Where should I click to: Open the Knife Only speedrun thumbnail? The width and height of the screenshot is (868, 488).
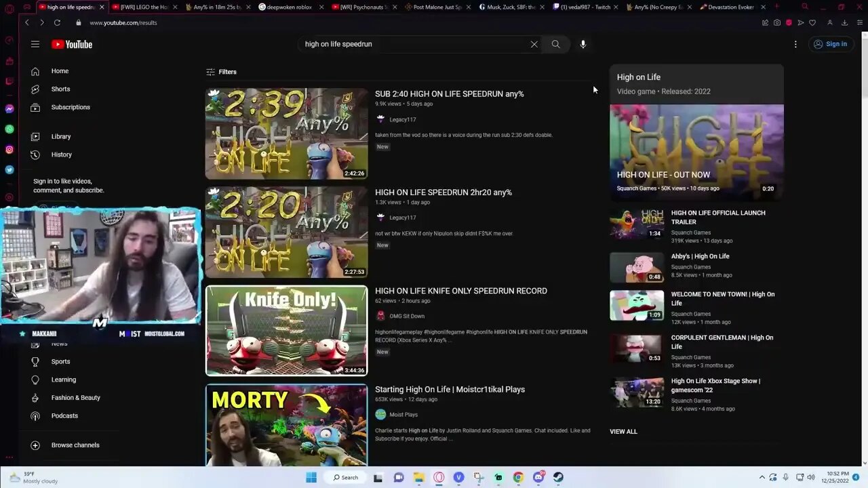click(286, 331)
